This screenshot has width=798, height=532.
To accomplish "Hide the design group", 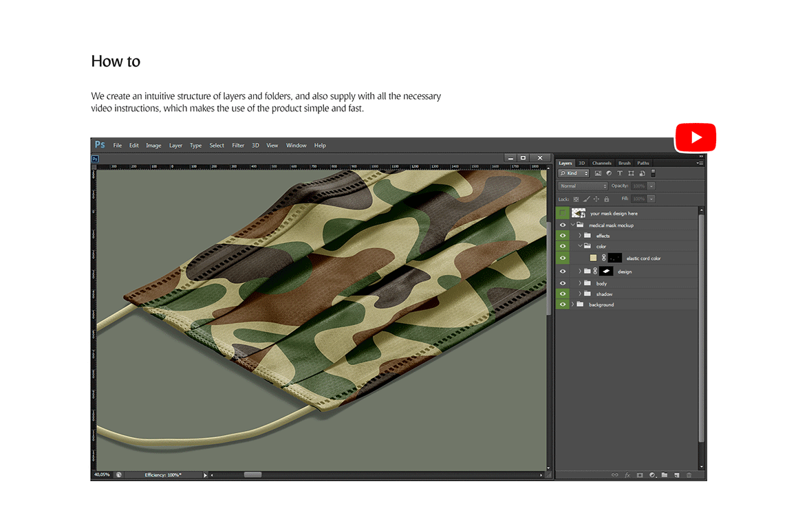I will click(562, 271).
